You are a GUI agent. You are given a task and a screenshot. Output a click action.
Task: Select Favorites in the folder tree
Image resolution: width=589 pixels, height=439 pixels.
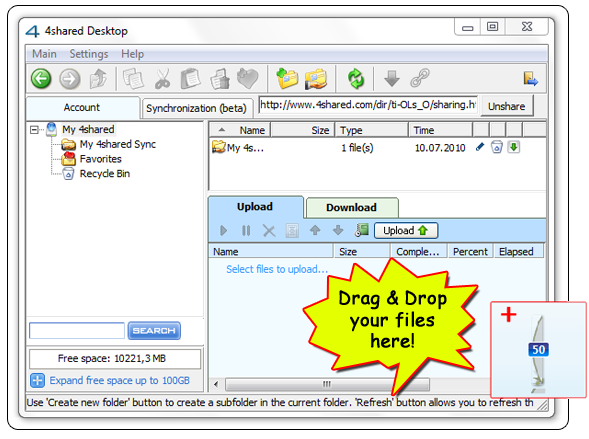pyautogui.click(x=101, y=159)
